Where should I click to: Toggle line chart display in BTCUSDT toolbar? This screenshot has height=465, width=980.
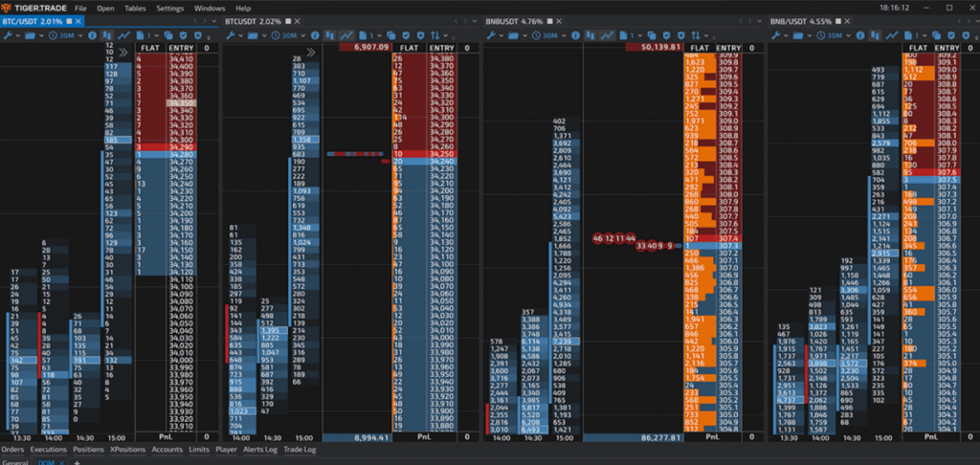345,35
